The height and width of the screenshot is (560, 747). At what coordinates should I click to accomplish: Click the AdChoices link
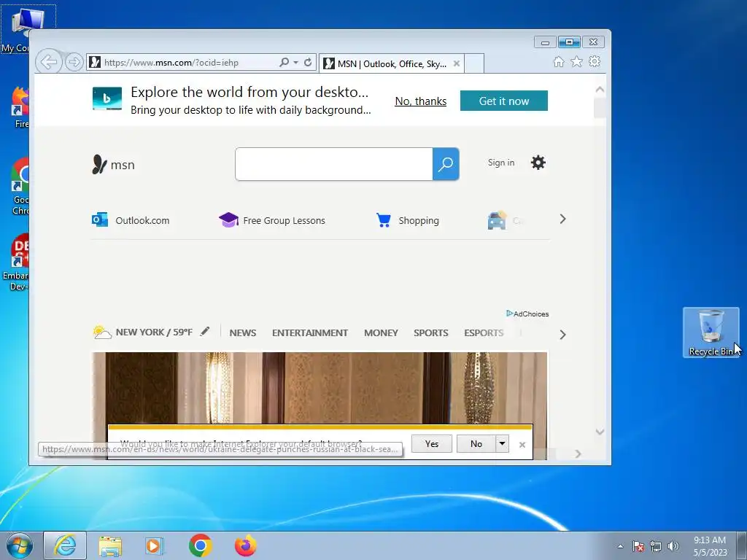click(527, 314)
